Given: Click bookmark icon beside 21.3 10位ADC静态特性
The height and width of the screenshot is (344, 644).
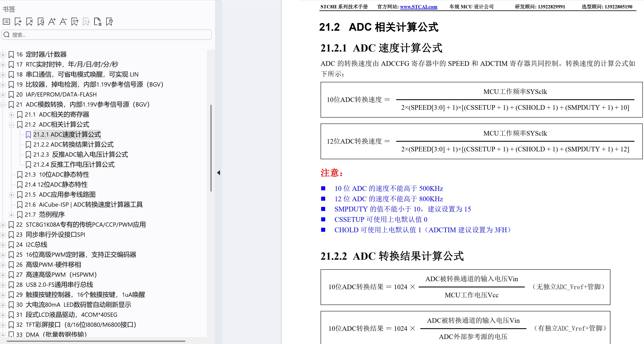Looking at the screenshot, I should click(x=20, y=175).
